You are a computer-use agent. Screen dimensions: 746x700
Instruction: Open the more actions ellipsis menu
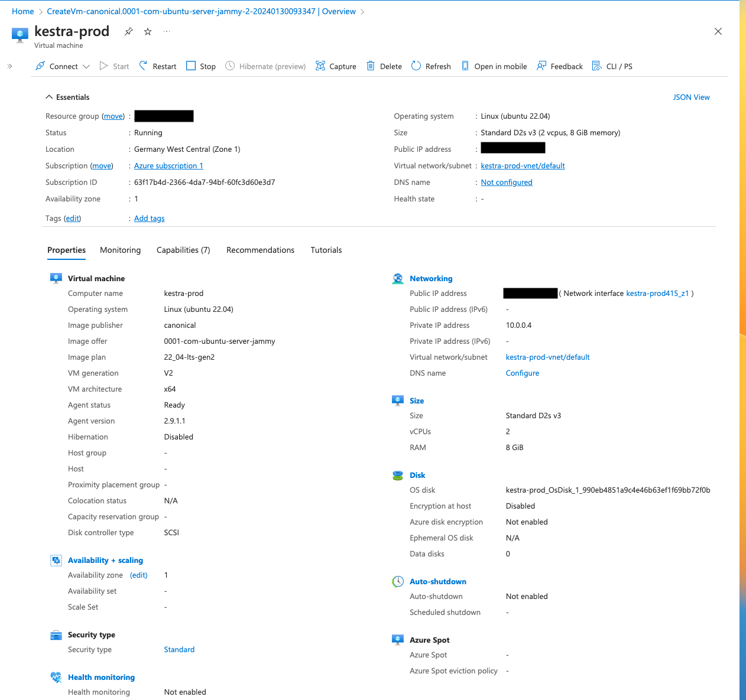[166, 31]
